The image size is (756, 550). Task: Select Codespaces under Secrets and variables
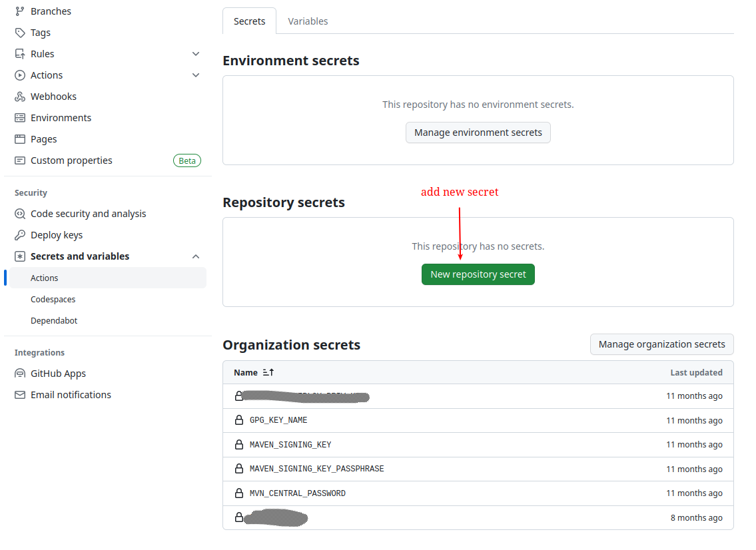point(53,300)
